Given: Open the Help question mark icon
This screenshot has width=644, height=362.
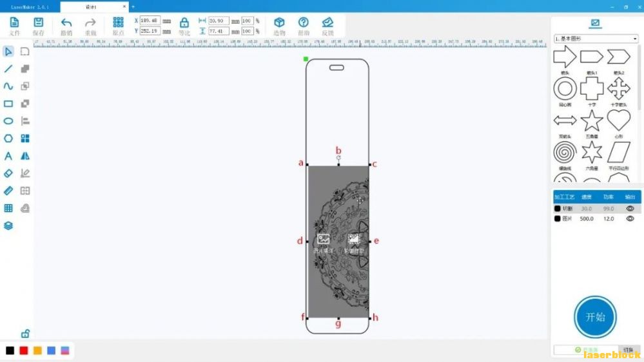Looking at the screenshot, I should click(x=304, y=22).
